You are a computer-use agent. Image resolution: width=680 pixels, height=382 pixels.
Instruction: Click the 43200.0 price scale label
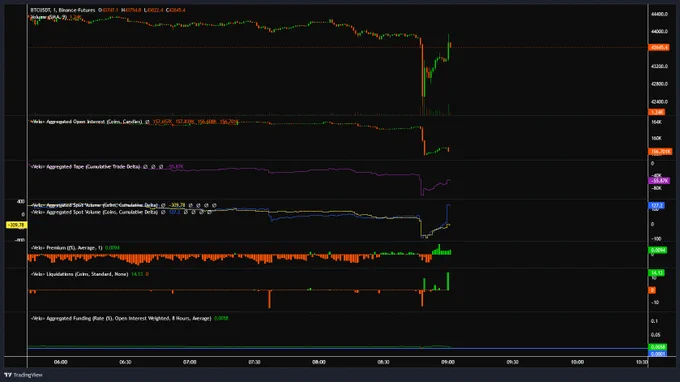659,66
